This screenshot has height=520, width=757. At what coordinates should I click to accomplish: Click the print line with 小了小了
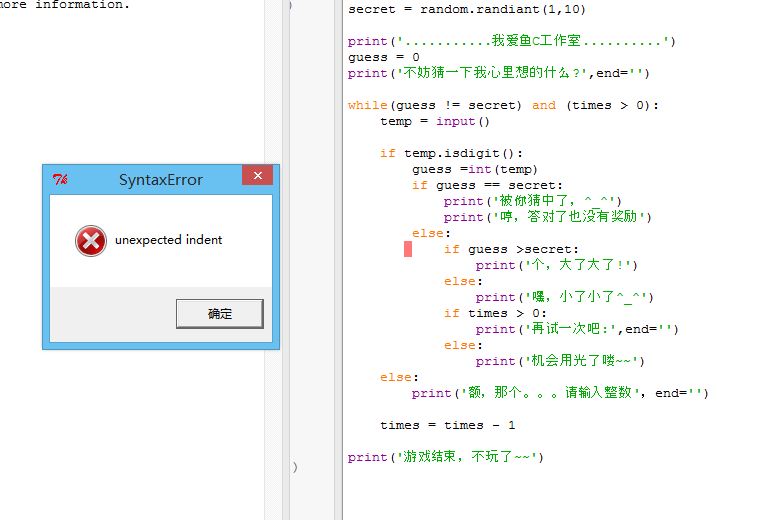[x=564, y=297]
